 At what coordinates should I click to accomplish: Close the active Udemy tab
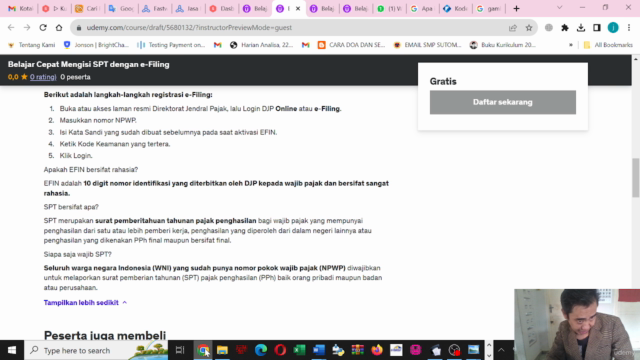pyautogui.click(x=298, y=9)
